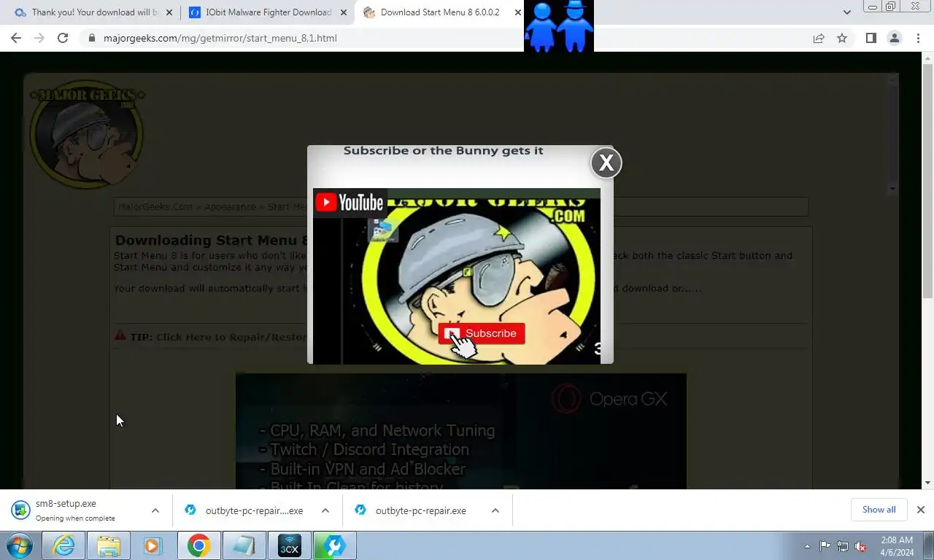934x560 pixels.
Task: Expand options for outbyte-pc-repair.exe download
Action: (495, 510)
